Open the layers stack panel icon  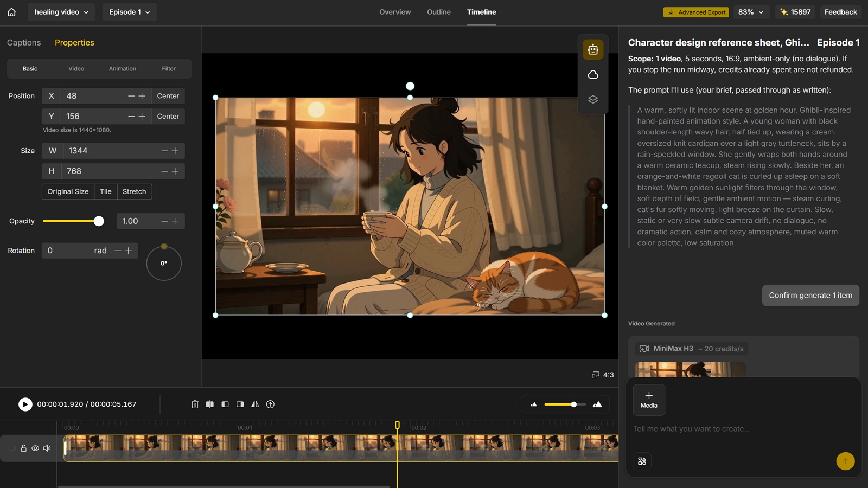click(x=593, y=100)
